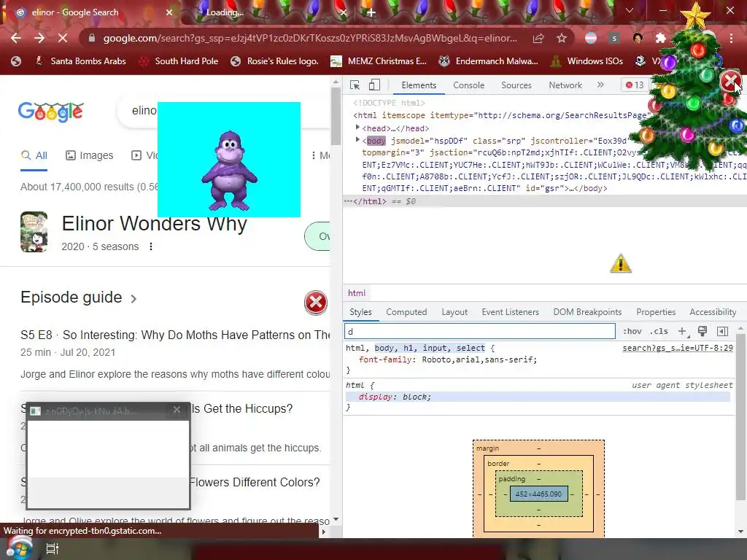This screenshot has width=747, height=560.
Task: Click the styles filter input field
Action: pyautogui.click(x=480, y=332)
